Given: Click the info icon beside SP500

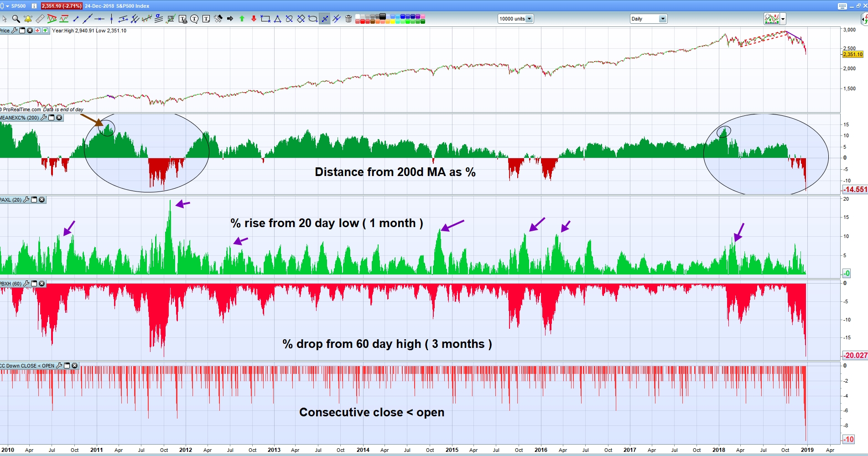Looking at the screenshot, I should point(34,6).
